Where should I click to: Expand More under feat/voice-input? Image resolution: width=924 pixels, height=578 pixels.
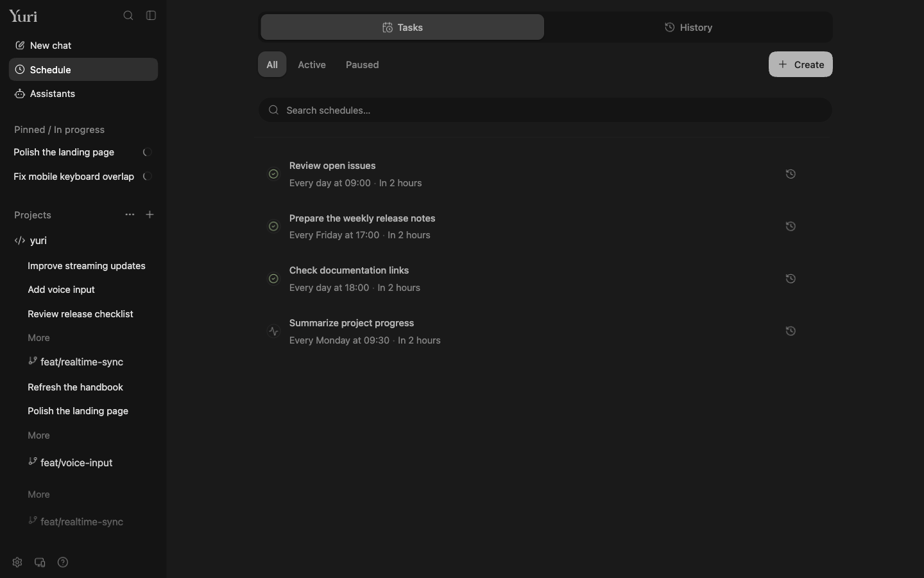38,495
